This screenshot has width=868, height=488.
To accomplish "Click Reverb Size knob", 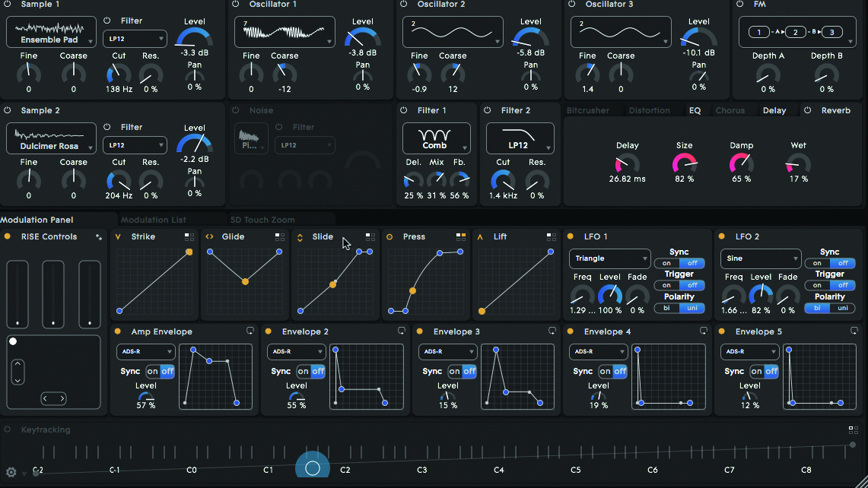I will tap(684, 163).
